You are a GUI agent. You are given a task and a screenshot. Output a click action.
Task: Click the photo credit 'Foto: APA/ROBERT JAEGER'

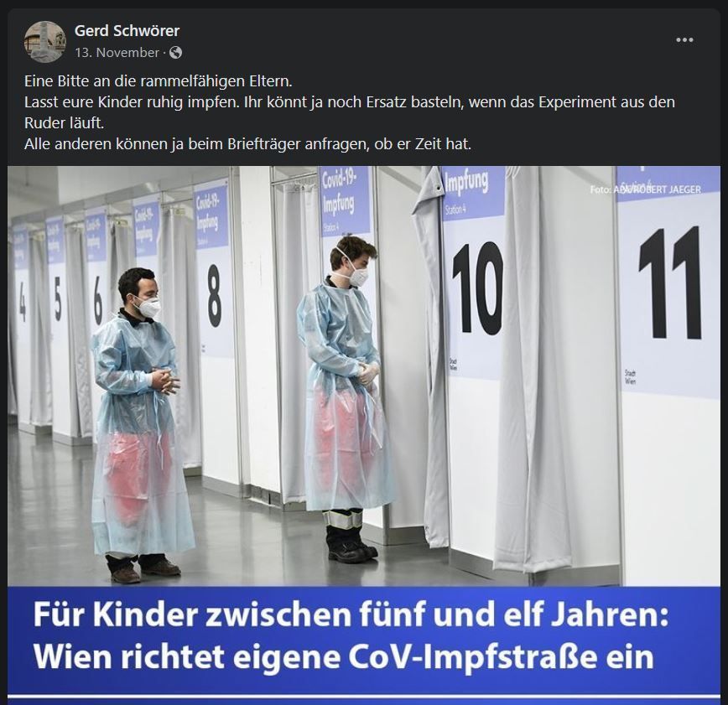pyautogui.click(x=645, y=189)
